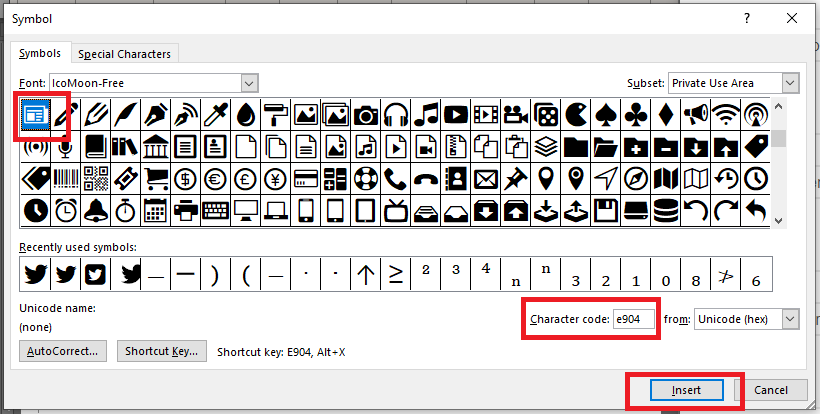
Task: Select the greater-than-or-equal recent symbol
Action: pos(396,274)
